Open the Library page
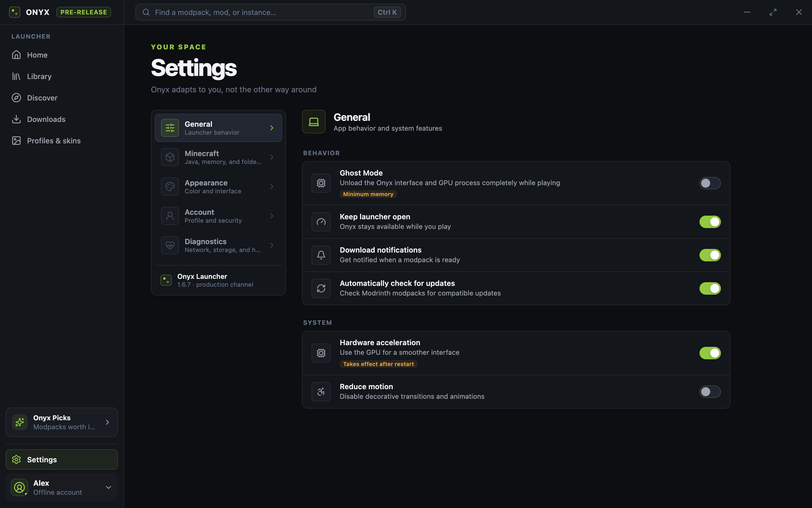 click(x=62, y=76)
